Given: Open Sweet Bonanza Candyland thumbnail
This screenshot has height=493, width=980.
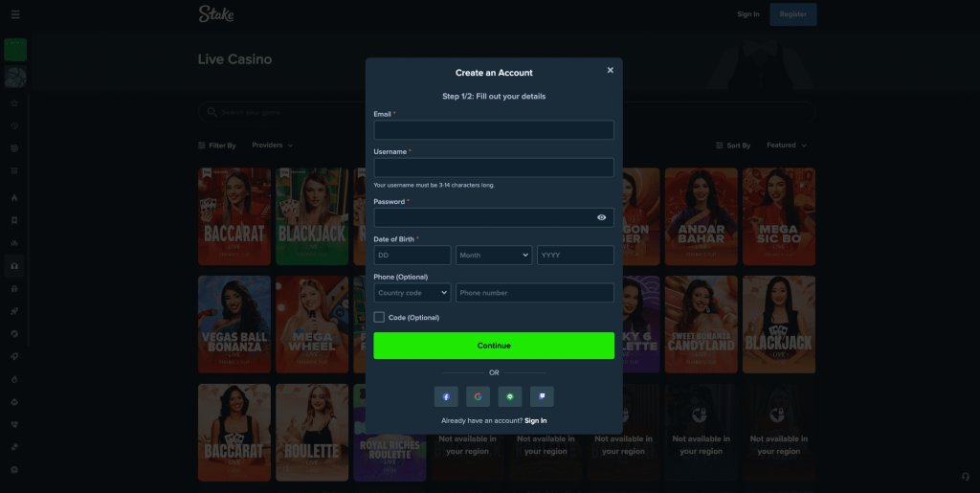Looking at the screenshot, I should (702, 325).
